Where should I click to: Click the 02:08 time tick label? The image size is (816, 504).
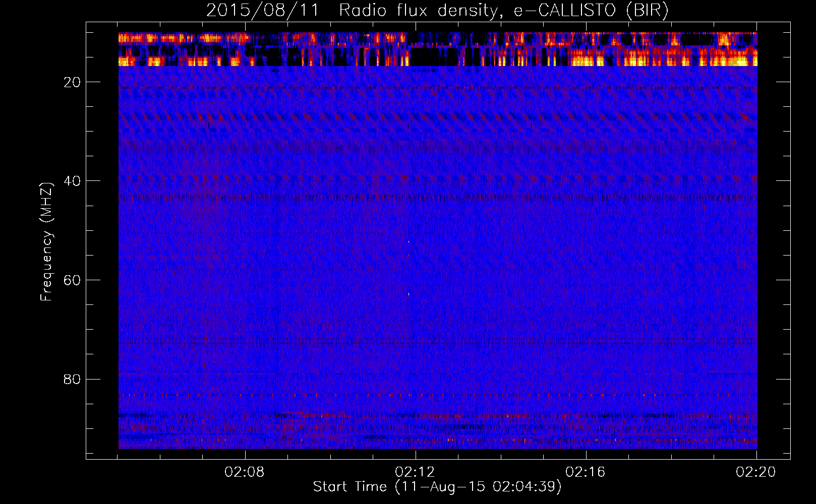point(245,472)
